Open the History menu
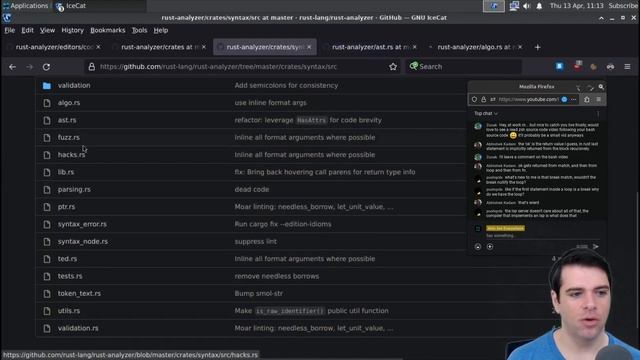 (x=72, y=30)
